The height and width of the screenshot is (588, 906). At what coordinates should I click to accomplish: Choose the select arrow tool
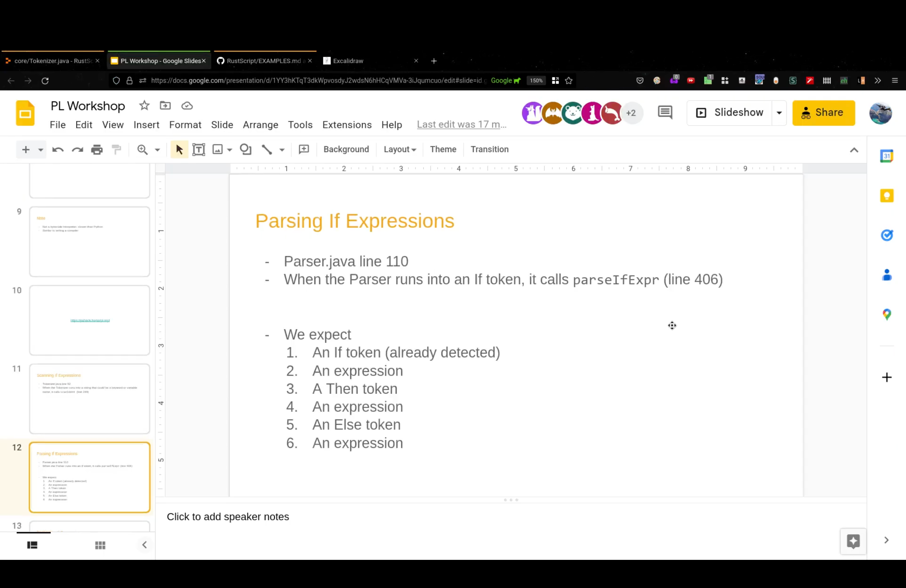[179, 149]
